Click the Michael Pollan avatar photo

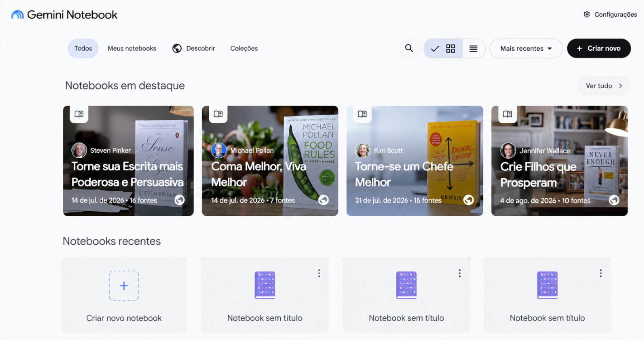(x=219, y=150)
